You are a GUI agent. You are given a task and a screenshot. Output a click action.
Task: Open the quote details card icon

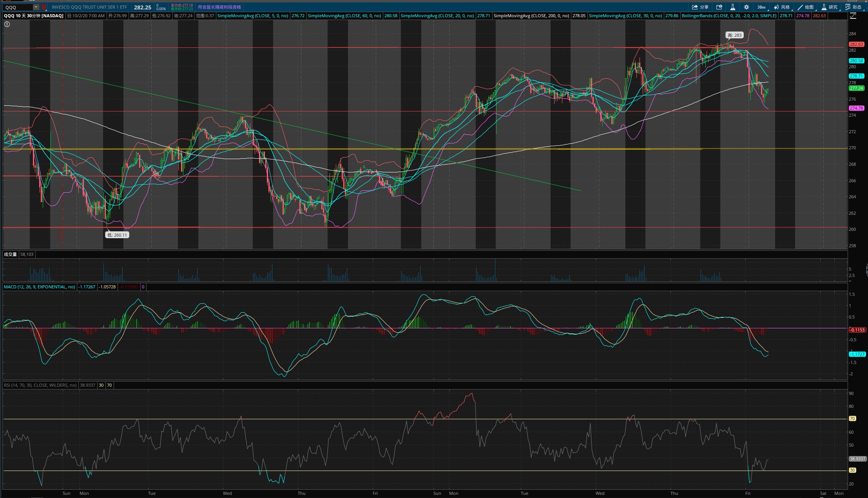[x=719, y=7]
